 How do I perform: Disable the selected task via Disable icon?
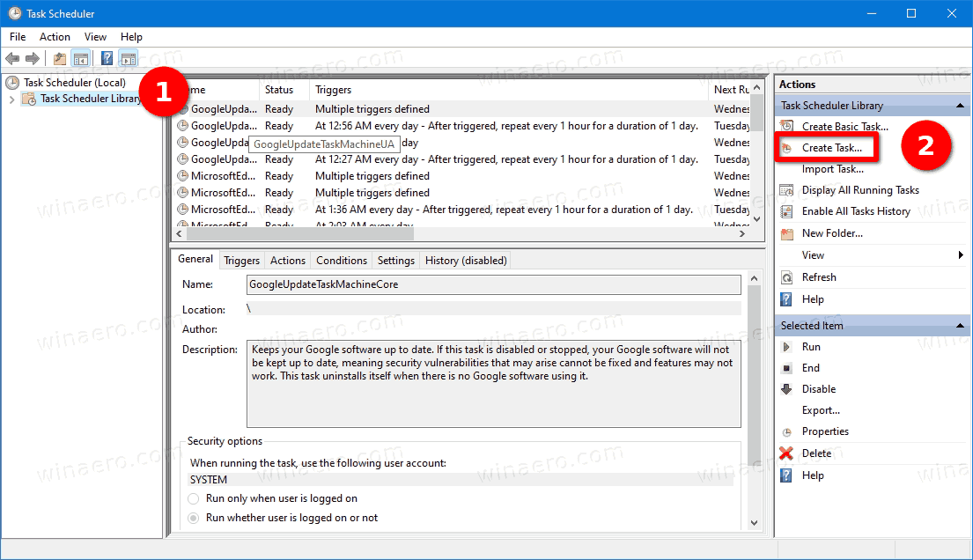click(786, 388)
